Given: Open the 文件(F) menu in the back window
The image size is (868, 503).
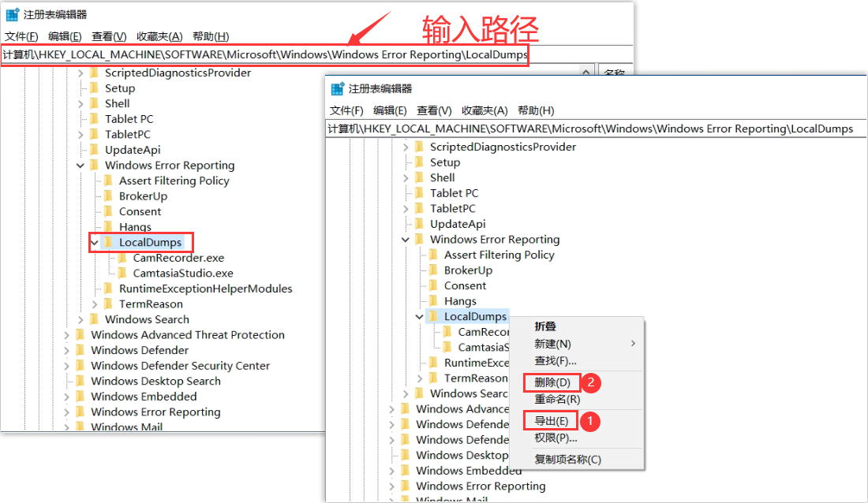Looking at the screenshot, I should coord(21,36).
